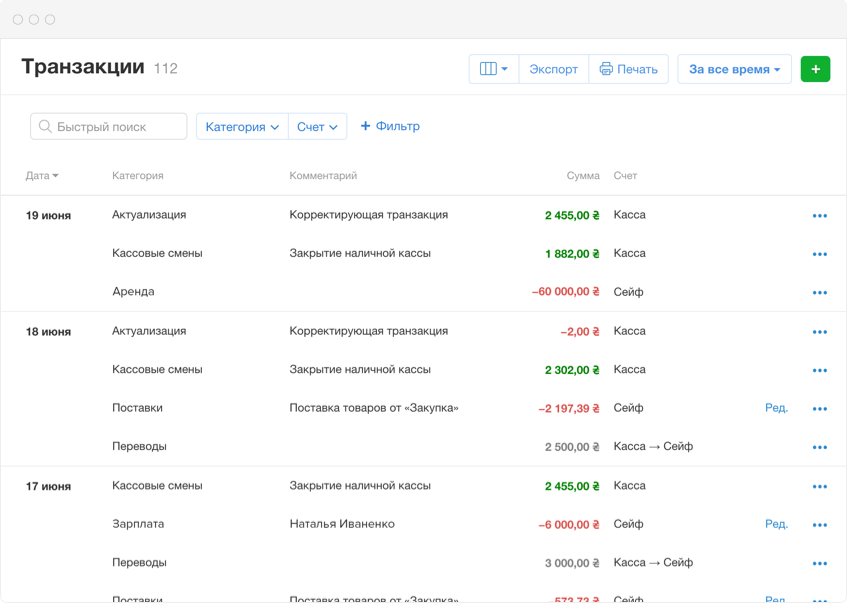
Task: Open three-dots menu for Аренда row
Action: (820, 293)
